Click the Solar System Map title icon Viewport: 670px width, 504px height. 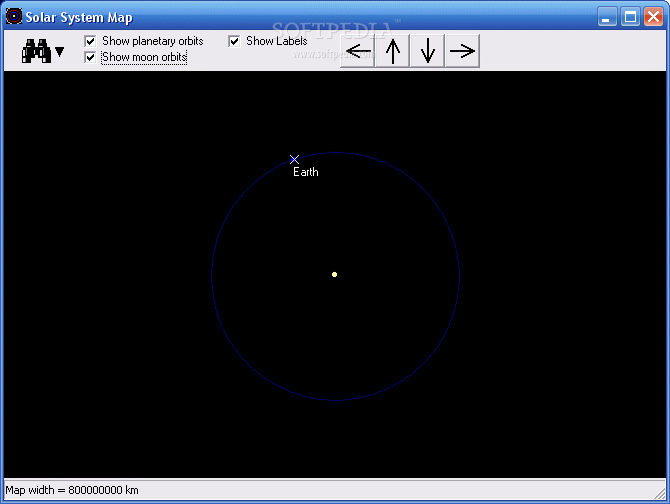(14, 16)
